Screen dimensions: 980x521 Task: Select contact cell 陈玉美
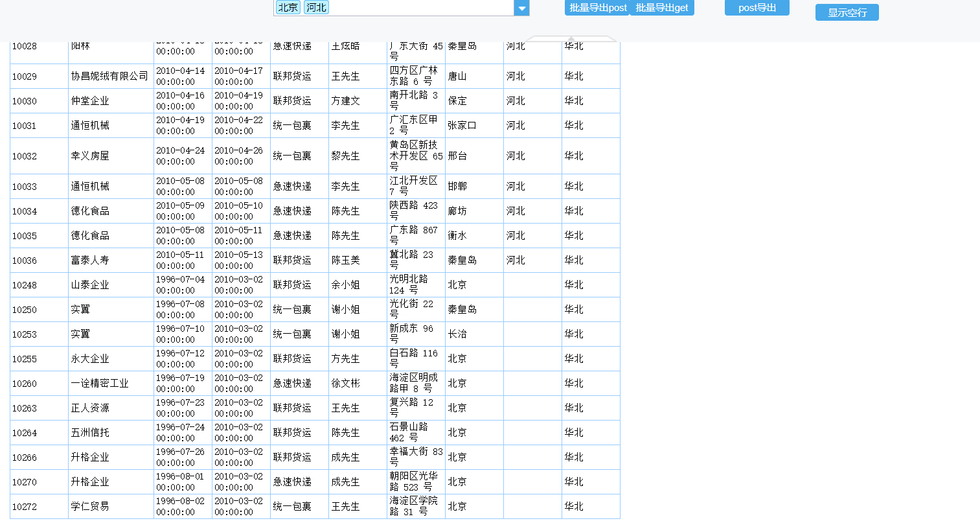tap(358, 260)
